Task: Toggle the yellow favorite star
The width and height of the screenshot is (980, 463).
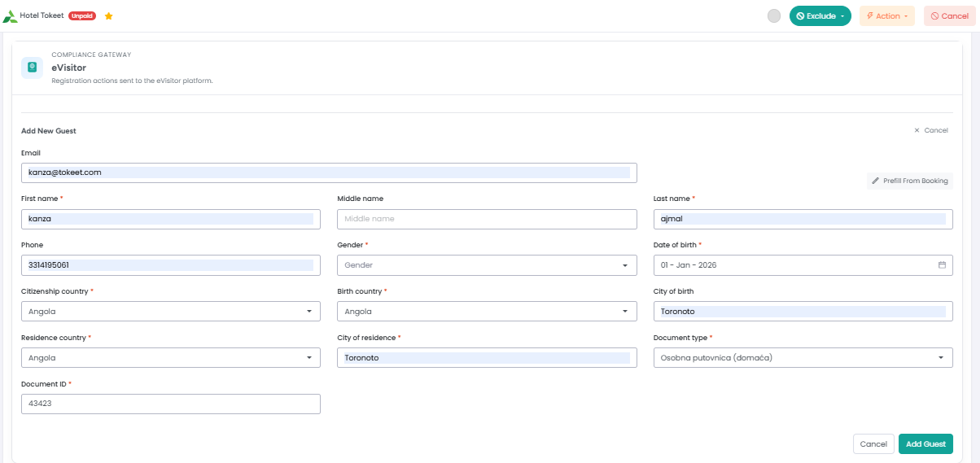Action: tap(109, 16)
